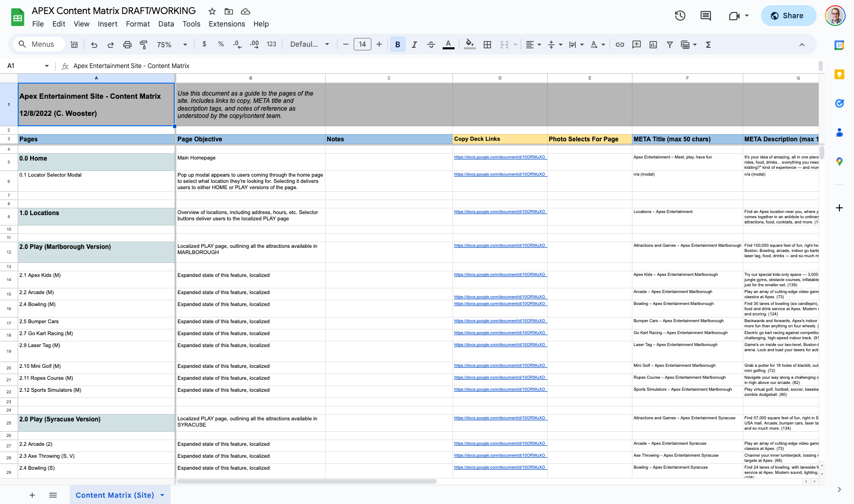Open the font family dropdown
The image size is (854, 504).
point(309,45)
